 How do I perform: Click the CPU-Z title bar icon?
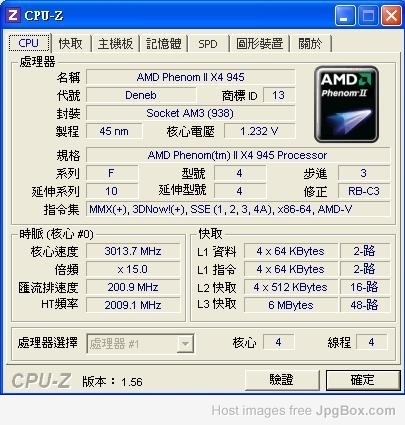click(x=12, y=15)
